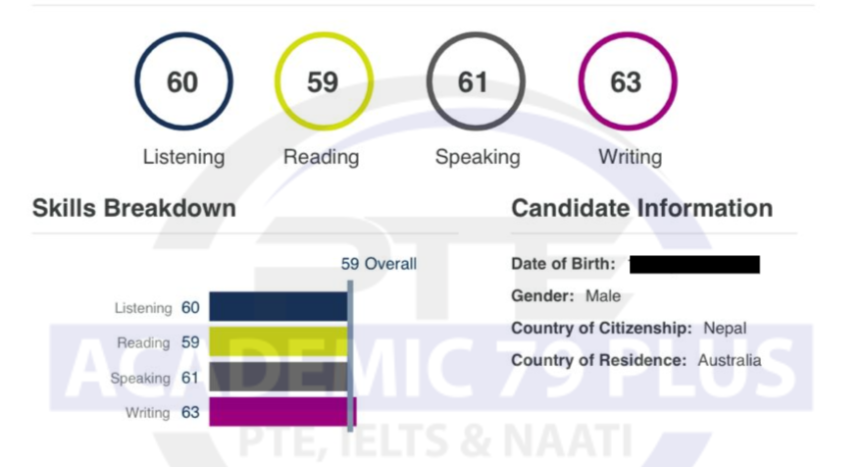Click the redacted Date of Birth field
864x467 pixels.
click(694, 264)
